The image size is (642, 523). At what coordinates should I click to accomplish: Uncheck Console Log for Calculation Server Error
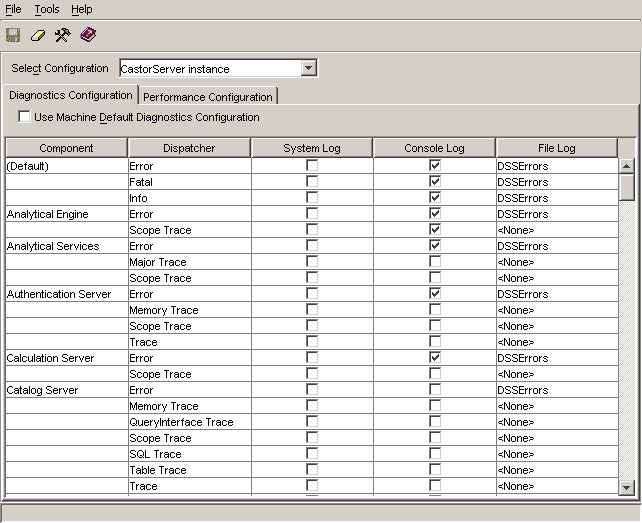(435, 358)
